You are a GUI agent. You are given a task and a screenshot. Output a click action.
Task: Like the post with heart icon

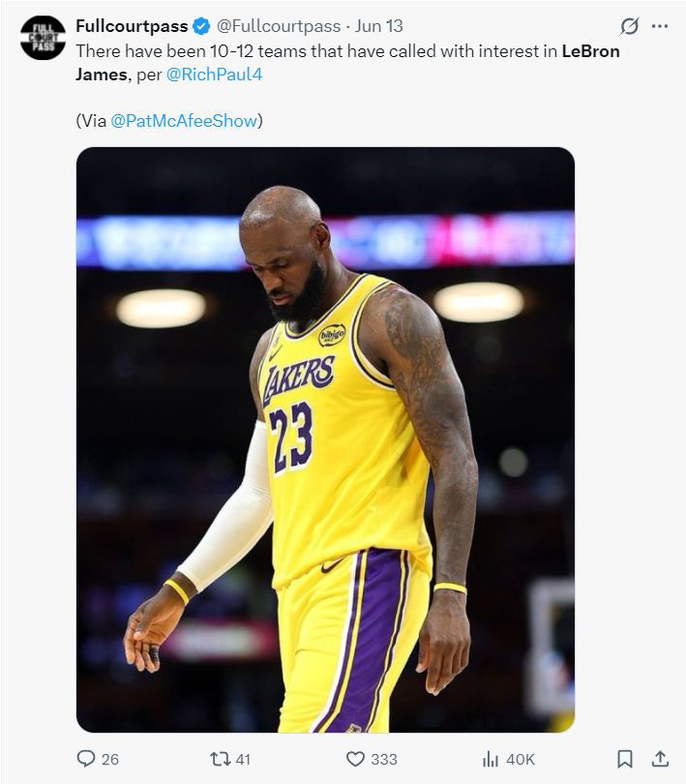[355, 759]
